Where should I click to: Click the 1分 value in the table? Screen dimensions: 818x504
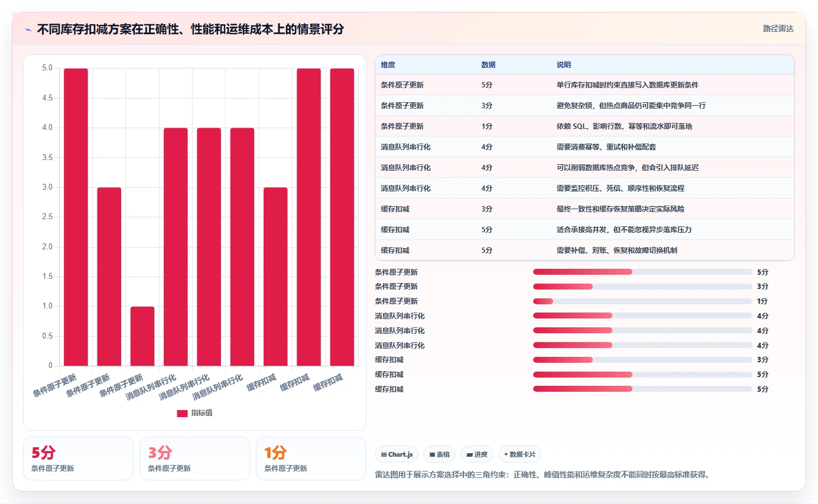[x=487, y=126]
